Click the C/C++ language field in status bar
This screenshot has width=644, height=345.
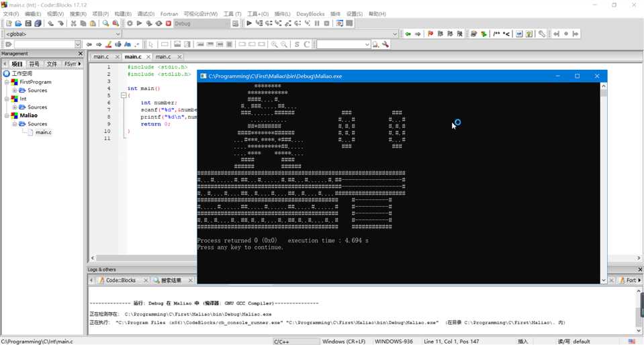[296, 341]
